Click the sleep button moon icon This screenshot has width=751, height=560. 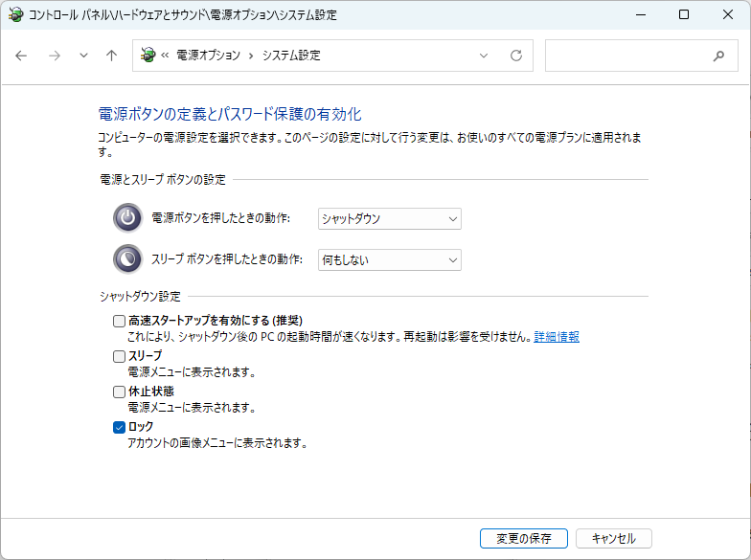pos(127,259)
